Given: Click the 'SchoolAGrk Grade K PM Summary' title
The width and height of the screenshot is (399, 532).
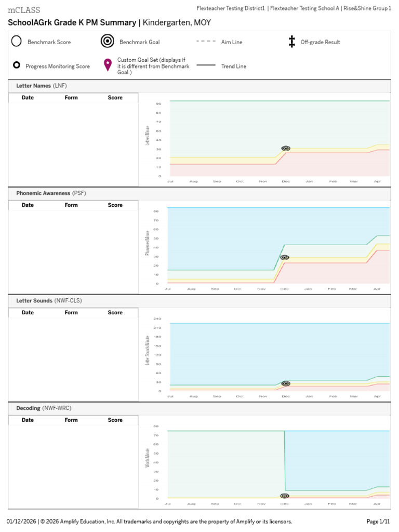Looking at the screenshot, I should 72,23.
